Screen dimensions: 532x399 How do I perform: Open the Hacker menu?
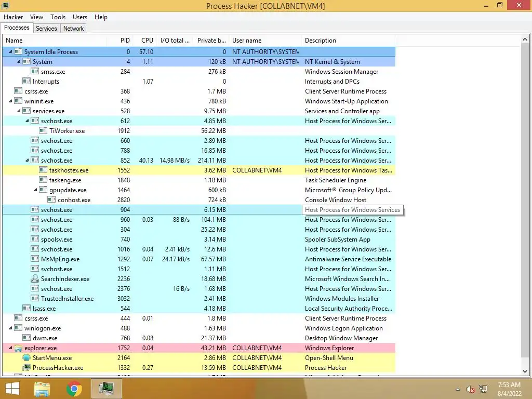pyautogui.click(x=13, y=17)
